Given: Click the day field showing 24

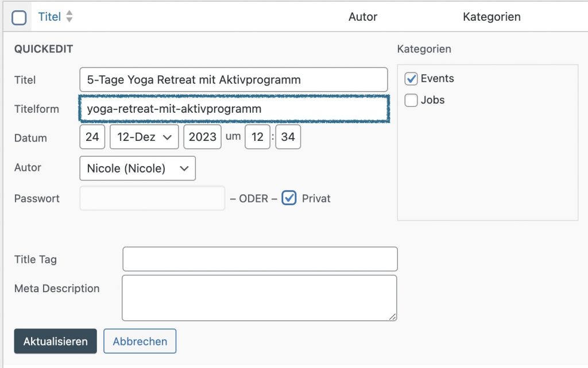Looking at the screenshot, I should (x=92, y=137).
